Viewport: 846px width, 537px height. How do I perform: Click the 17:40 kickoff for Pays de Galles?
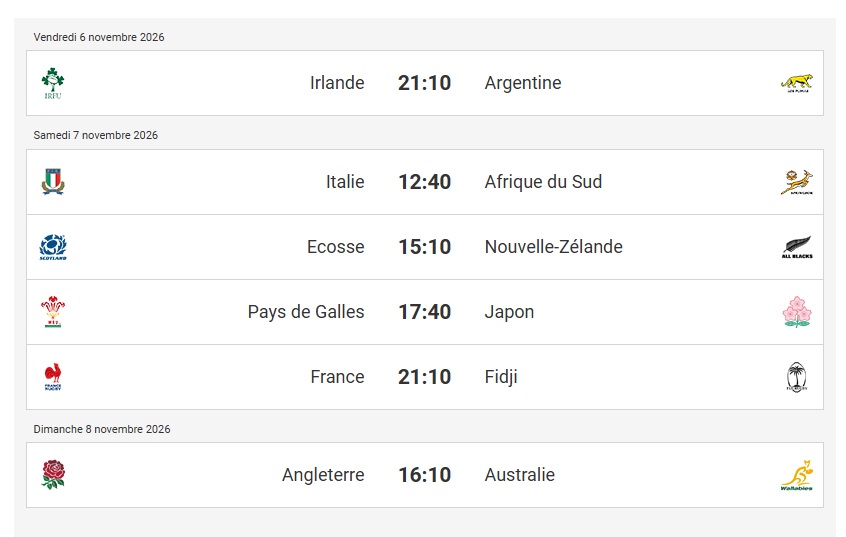pyautogui.click(x=425, y=312)
